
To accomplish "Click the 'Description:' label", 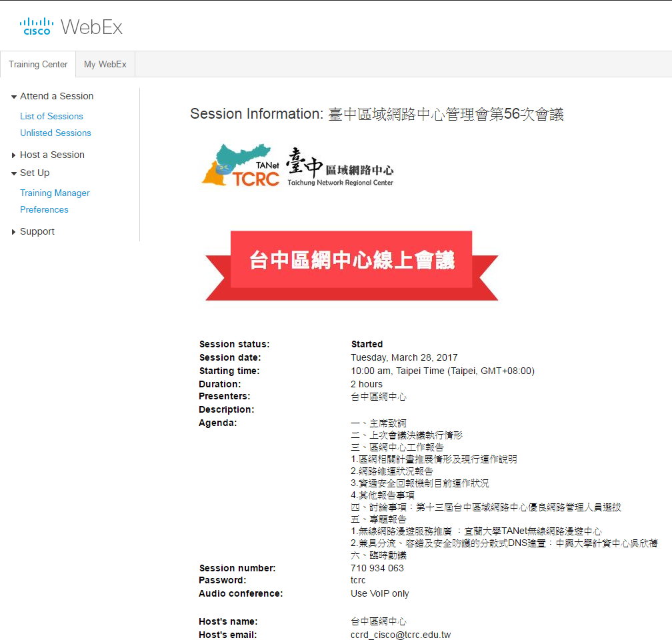I will (226, 409).
